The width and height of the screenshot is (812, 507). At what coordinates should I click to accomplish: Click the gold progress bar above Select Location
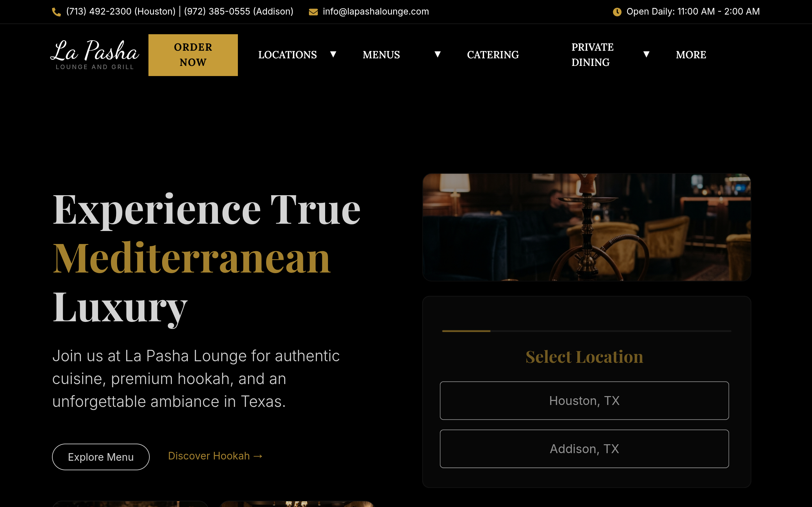pos(466,331)
